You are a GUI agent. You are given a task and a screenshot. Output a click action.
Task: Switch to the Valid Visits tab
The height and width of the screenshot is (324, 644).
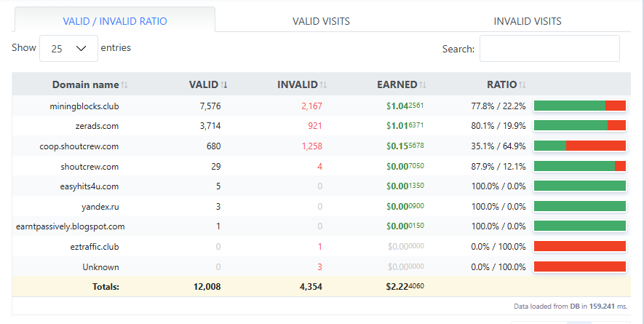[321, 21]
